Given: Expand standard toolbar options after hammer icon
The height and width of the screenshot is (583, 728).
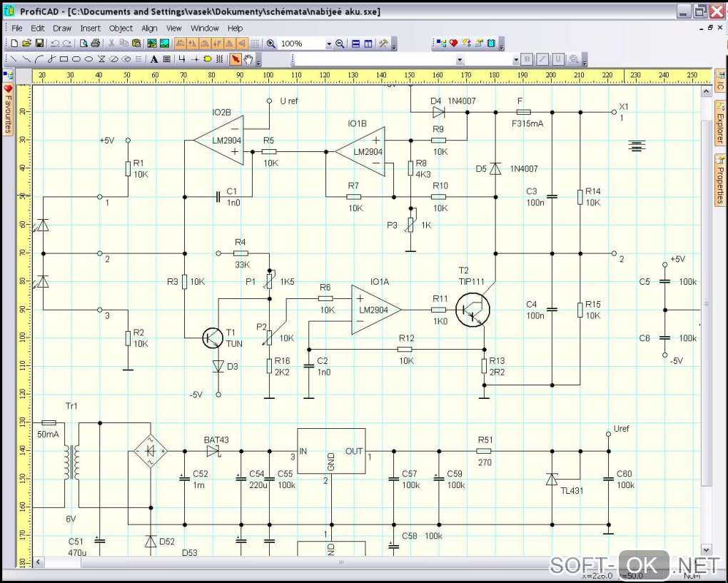Looking at the screenshot, I should click(394, 44).
